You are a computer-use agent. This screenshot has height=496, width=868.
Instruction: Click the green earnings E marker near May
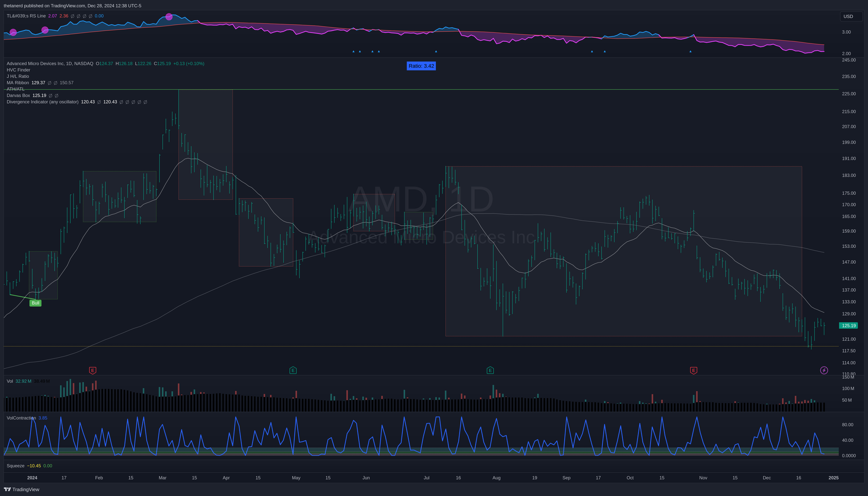pos(293,371)
